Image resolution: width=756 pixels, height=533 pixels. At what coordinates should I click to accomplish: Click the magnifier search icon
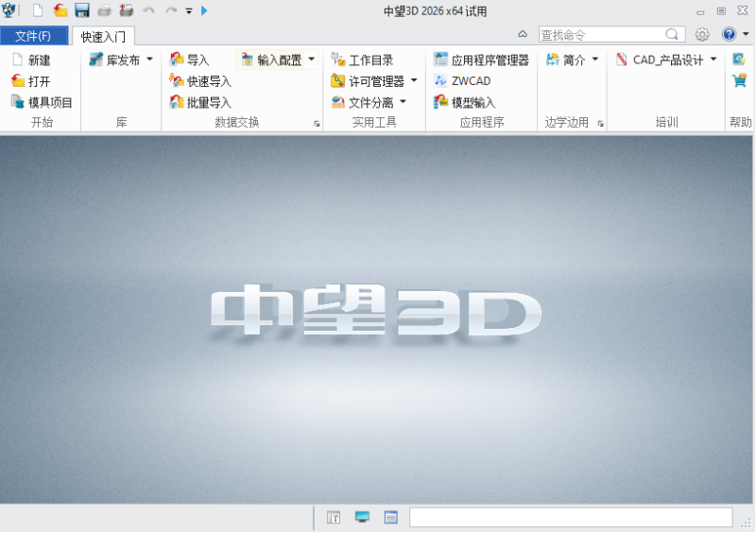[x=672, y=35]
